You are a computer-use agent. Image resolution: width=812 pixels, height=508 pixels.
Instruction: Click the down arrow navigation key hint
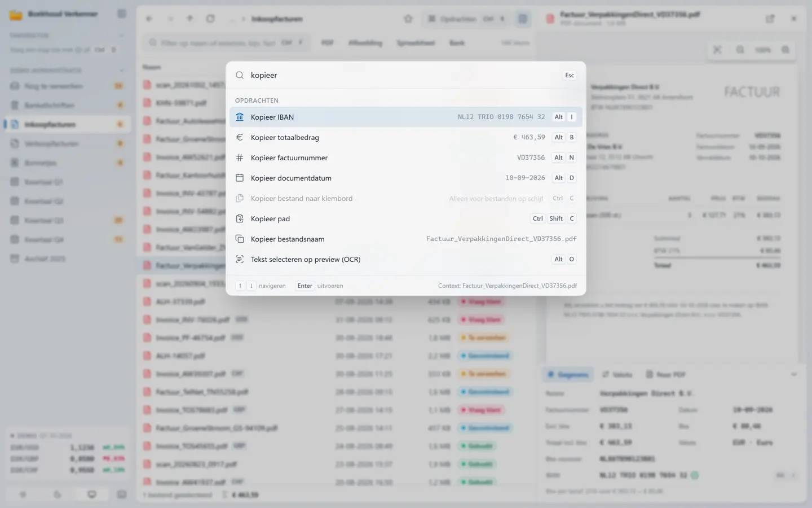coord(251,286)
